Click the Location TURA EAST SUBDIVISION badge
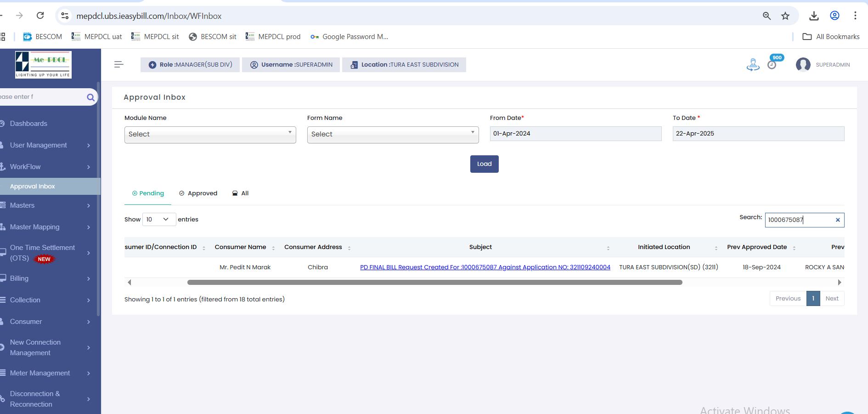The image size is (868, 414). (404, 65)
